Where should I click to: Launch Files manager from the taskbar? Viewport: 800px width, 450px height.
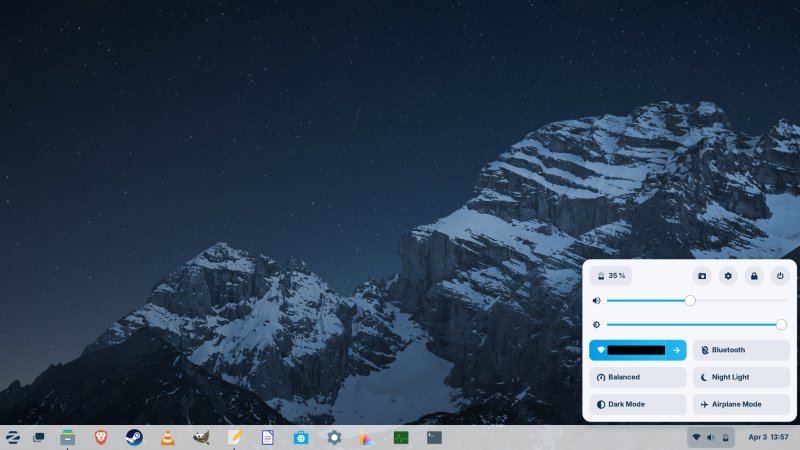click(x=68, y=437)
